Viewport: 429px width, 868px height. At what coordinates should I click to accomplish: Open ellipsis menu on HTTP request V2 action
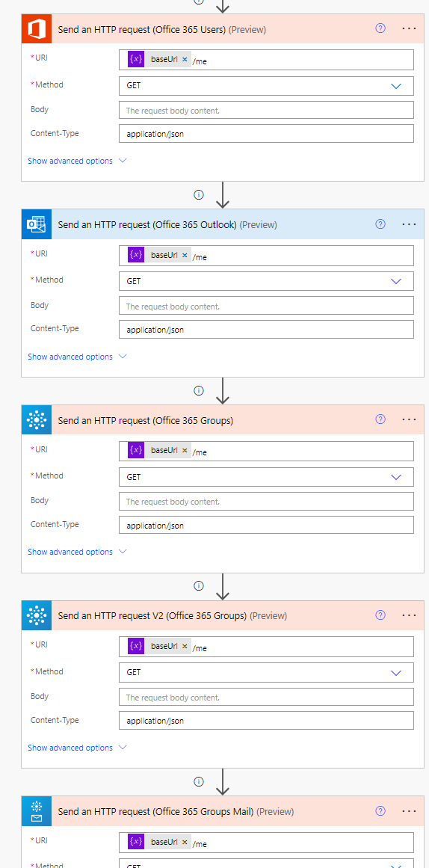409,615
